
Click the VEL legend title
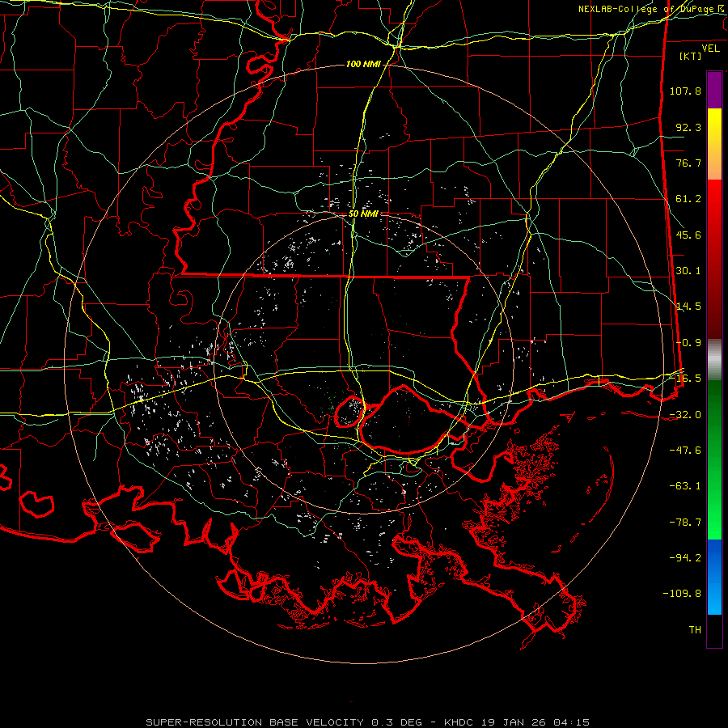pos(710,49)
